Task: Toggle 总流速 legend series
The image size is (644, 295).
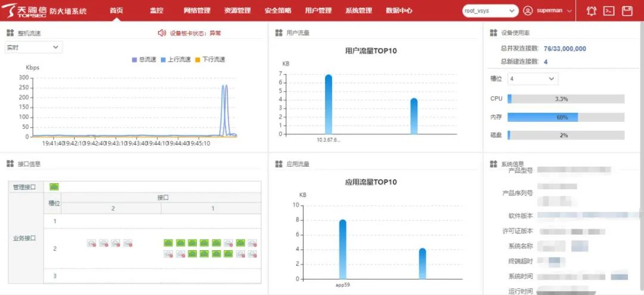Action: 144,60
